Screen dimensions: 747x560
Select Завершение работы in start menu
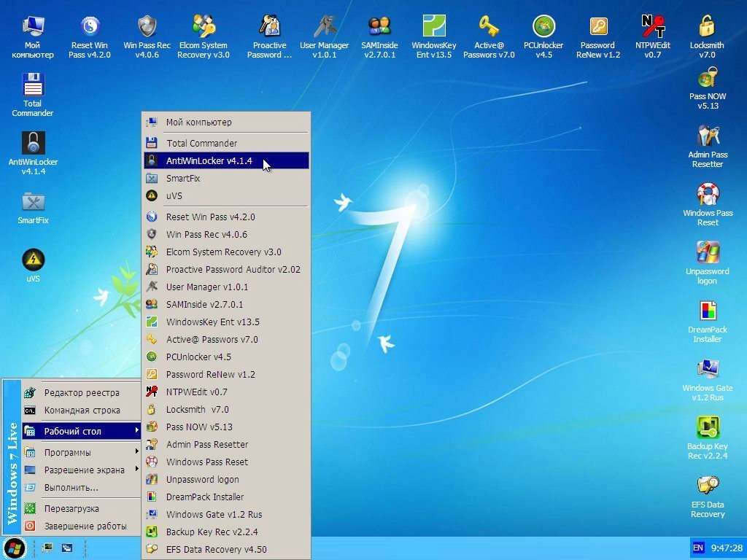(x=82, y=526)
